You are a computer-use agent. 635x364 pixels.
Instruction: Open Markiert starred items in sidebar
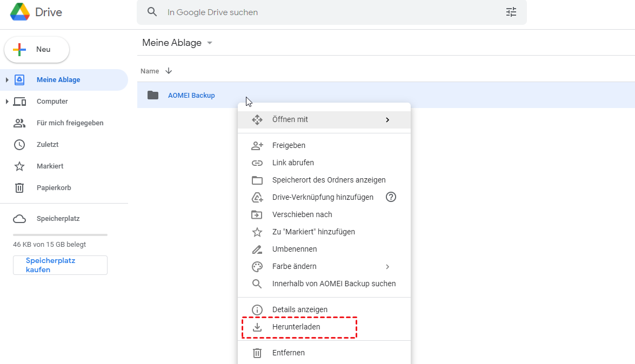(50, 166)
